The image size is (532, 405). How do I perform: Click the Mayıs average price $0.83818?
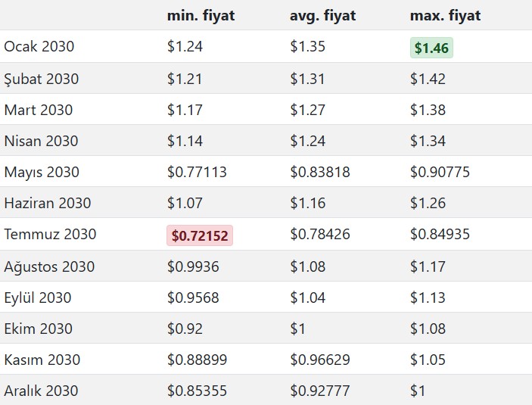319,172
